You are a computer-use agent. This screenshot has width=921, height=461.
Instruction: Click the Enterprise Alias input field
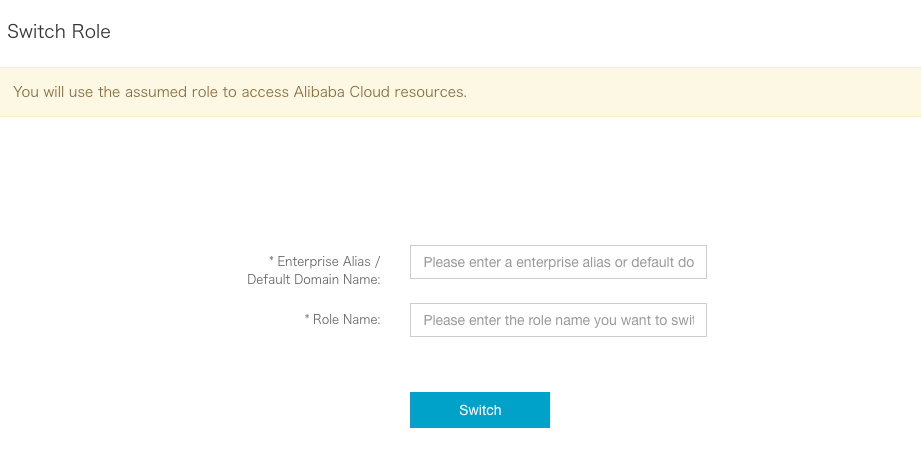558,262
